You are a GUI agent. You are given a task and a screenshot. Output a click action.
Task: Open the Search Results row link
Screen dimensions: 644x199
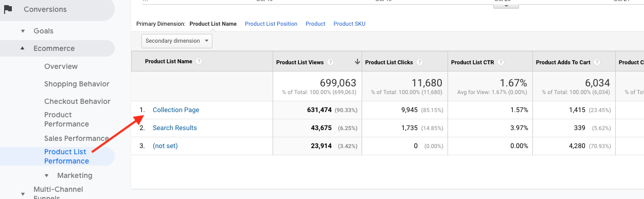coord(175,128)
